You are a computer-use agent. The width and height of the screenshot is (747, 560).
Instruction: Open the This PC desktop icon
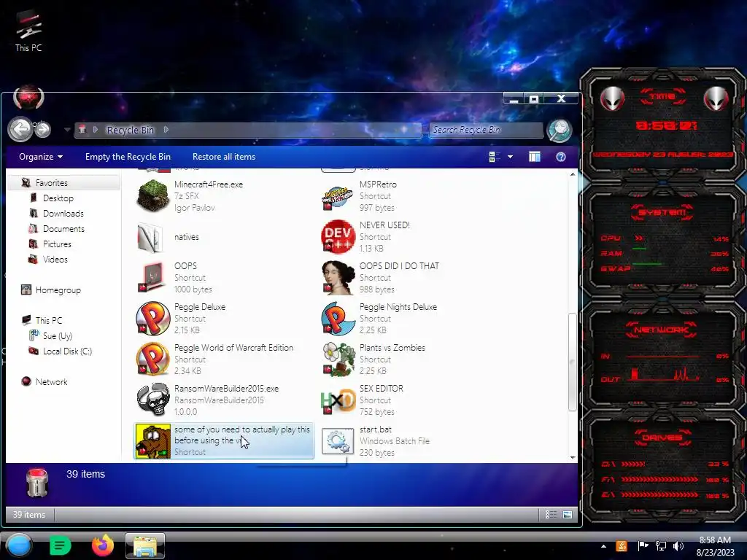tap(28, 30)
